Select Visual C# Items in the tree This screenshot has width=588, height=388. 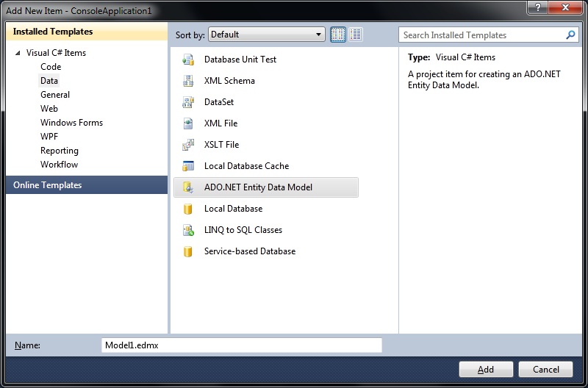point(56,53)
